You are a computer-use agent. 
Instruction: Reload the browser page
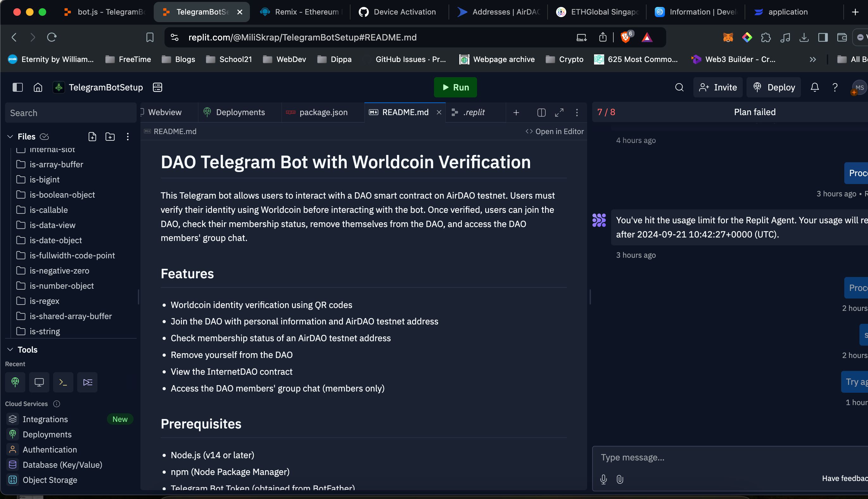click(x=52, y=37)
